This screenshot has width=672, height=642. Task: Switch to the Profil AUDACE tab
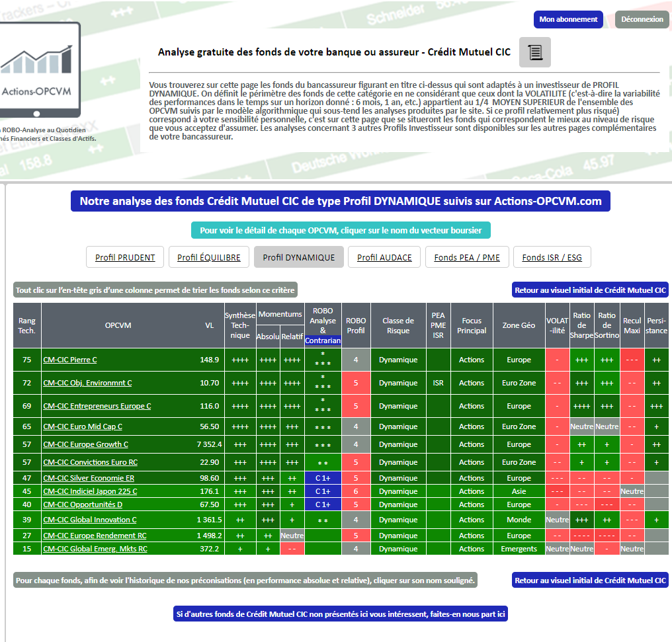click(x=384, y=257)
